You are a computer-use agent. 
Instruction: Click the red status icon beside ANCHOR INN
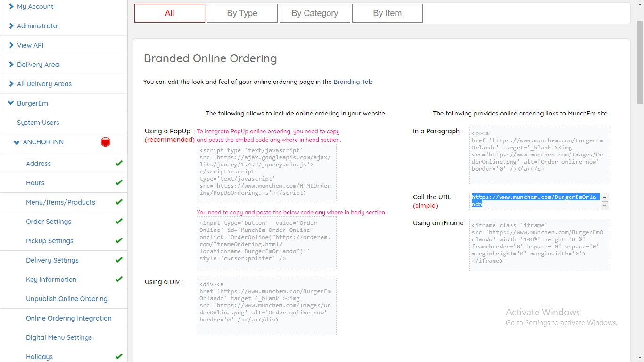[x=106, y=142]
